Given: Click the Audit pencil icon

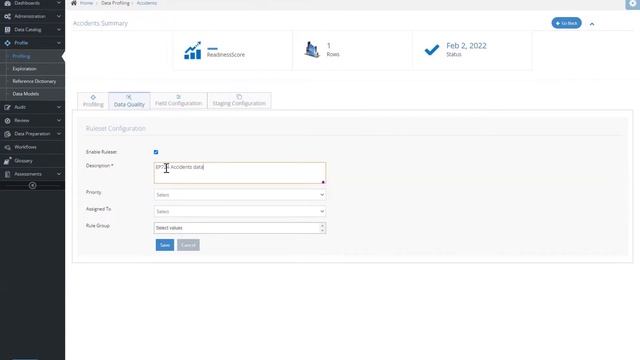Looking at the screenshot, I should pos(7,107).
